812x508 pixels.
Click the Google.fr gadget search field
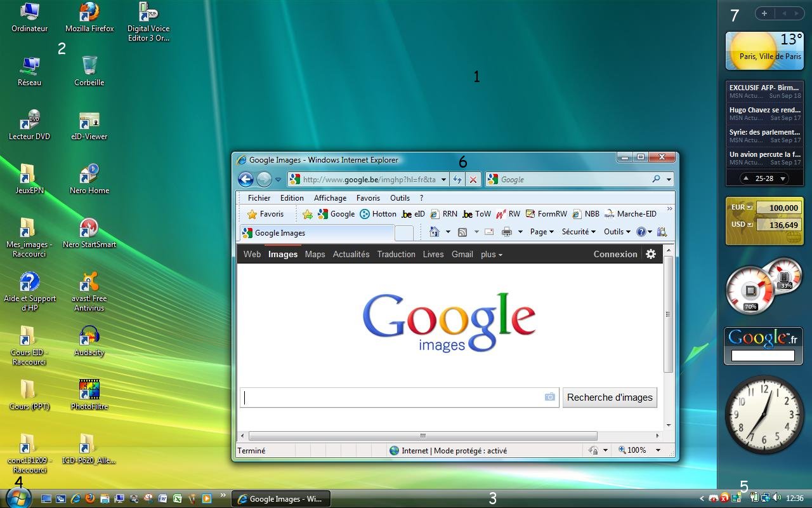point(763,356)
